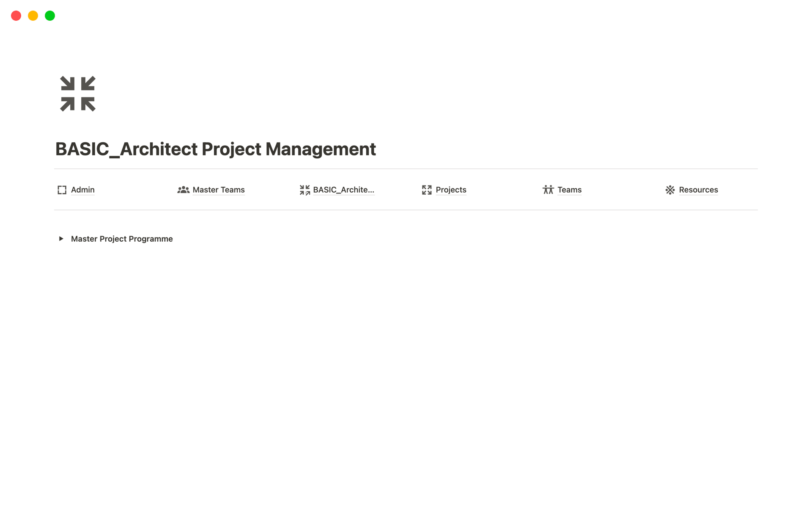Open the Master Teams page link
The width and height of the screenshot is (812, 508).
219,190
